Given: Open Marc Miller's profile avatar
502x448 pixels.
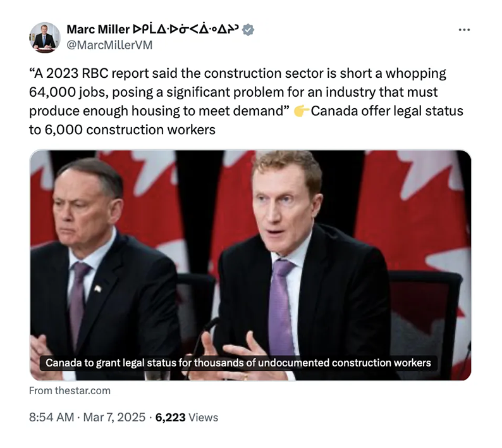Looking at the screenshot, I should click(x=44, y=37).
